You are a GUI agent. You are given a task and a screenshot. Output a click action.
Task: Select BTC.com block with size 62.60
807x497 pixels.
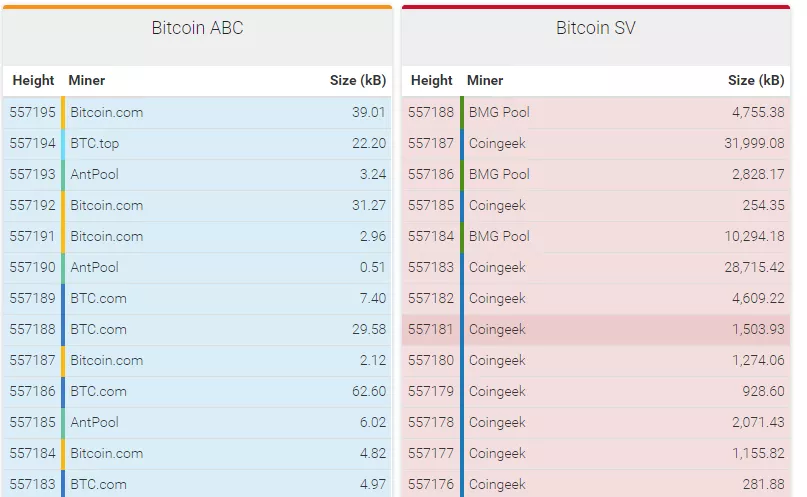coord(197,391)
